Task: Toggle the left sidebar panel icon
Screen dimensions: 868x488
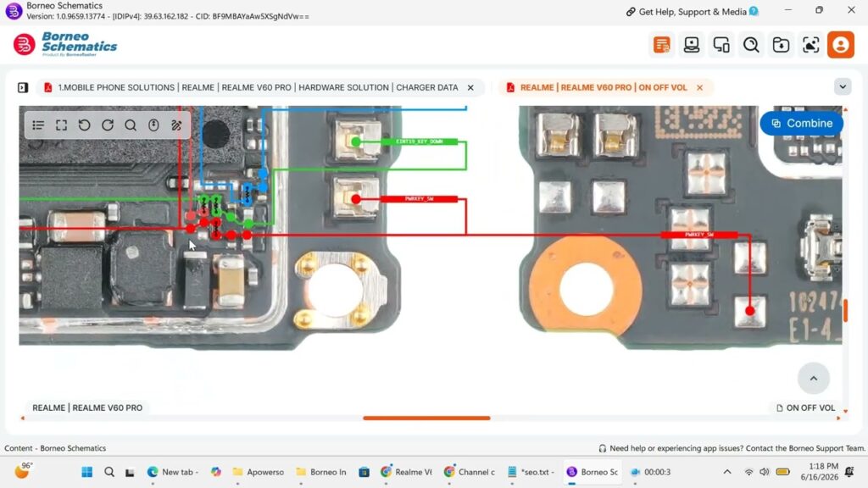Action: pos(23,87)
